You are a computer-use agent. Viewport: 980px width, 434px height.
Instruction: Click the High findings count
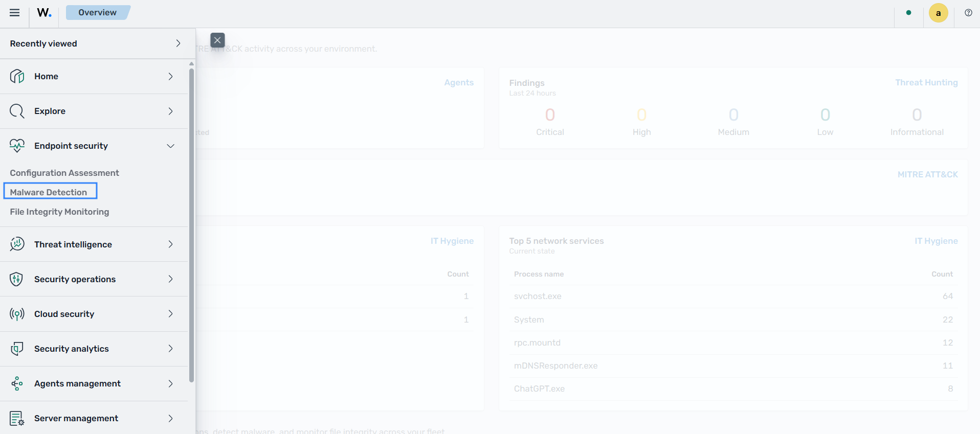point(641,115)
